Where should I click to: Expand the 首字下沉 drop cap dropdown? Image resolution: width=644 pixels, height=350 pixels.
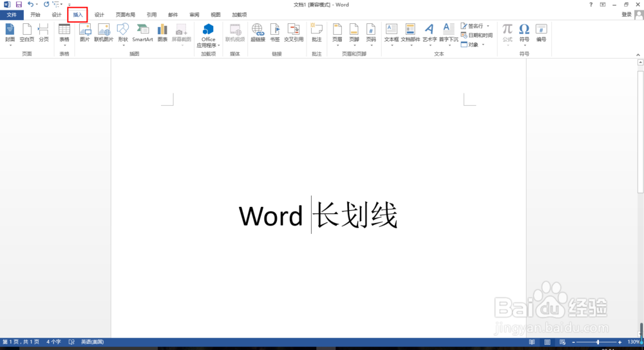pyautogui.click(x=448, y=45)
